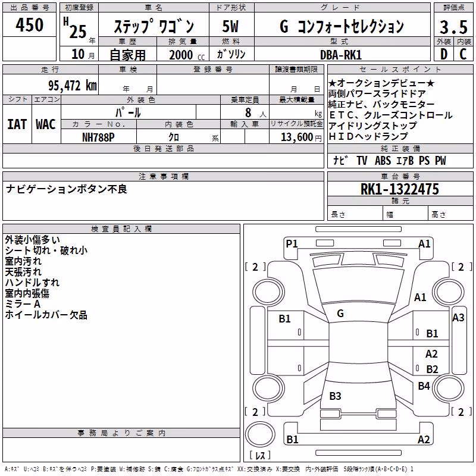Click the equipment code ABS
476x476 pixels.
point(383,161)
